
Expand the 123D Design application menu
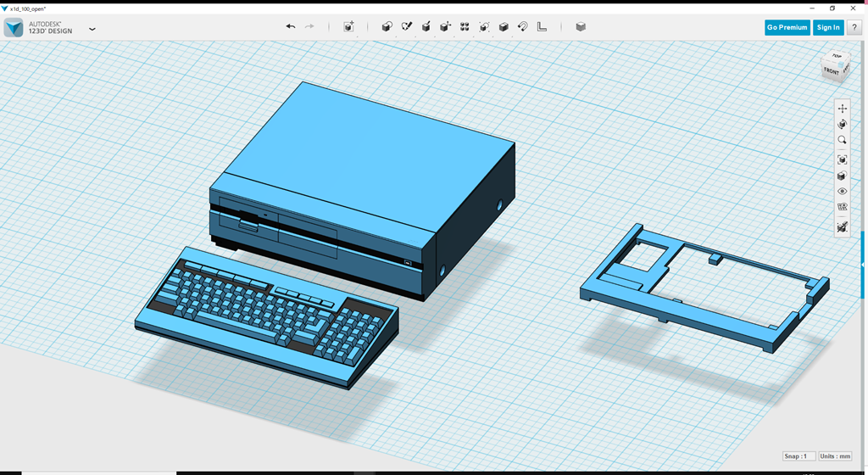click(x=92, y=29)
